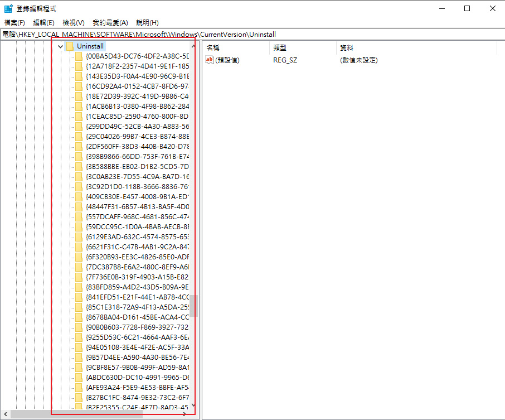Select the {841EFD51-E21F-44E1 registry key
505x420 pixels.
click(x=137, y=297)
